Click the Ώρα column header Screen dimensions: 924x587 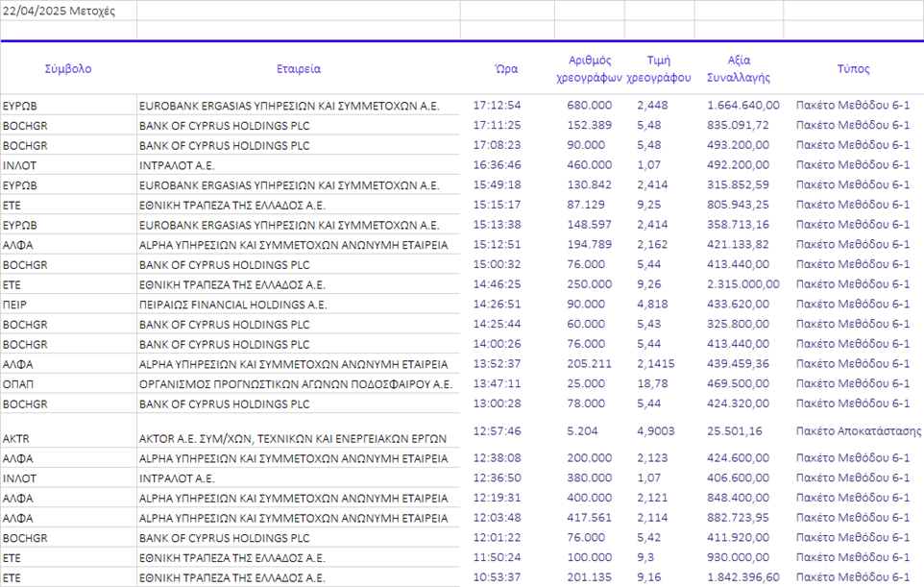click(x=506, y=69)
